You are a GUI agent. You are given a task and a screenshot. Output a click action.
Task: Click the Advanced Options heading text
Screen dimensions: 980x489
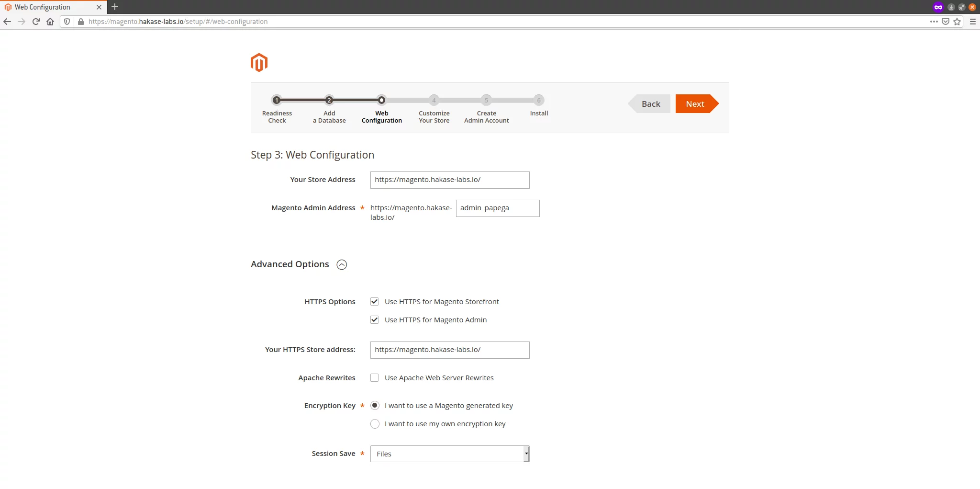[x=290, y=264]
